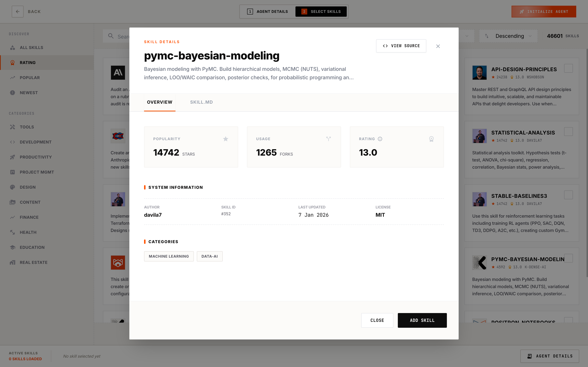The width and height of the screenshot is (588, 367).
Task: Open View Source link
Action: [x=401, y=46]
